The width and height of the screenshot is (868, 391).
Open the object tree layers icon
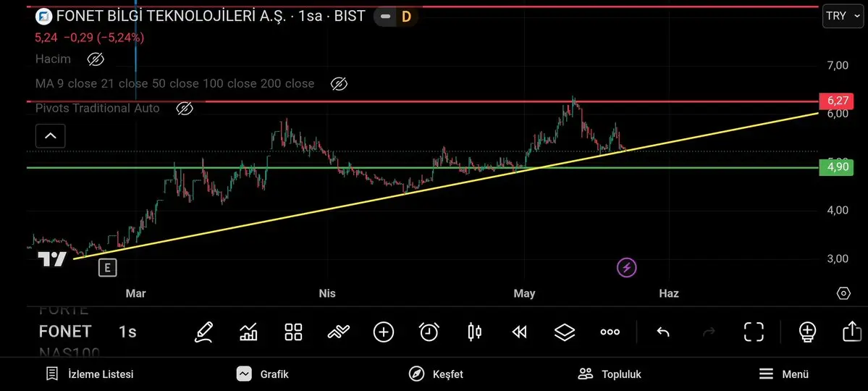[x=565, y=332]
